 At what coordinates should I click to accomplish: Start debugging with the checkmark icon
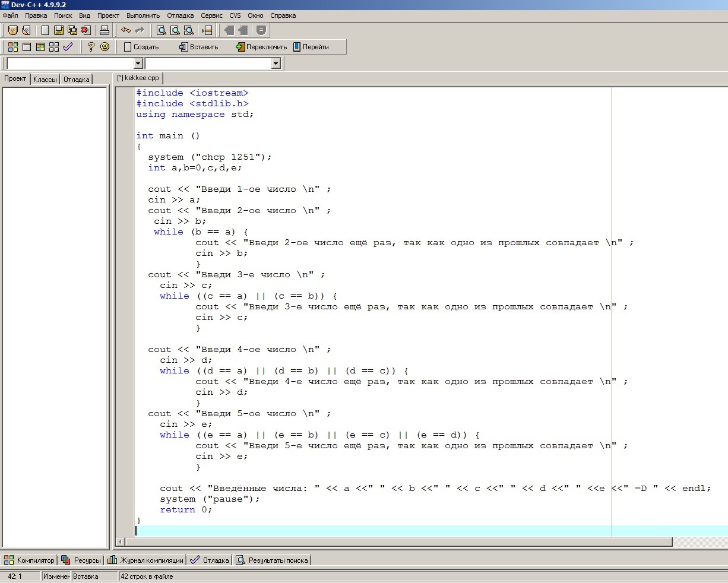[x=68, y=47]
